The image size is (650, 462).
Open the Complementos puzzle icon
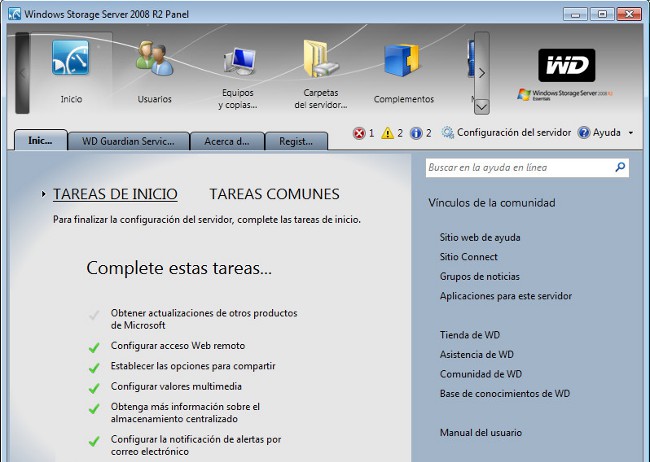tap(402, 60)
